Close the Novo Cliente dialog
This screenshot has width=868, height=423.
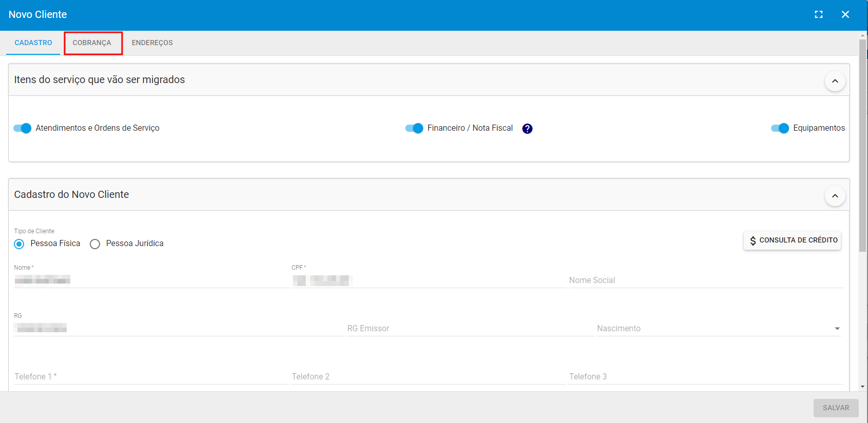coord(845,14)
